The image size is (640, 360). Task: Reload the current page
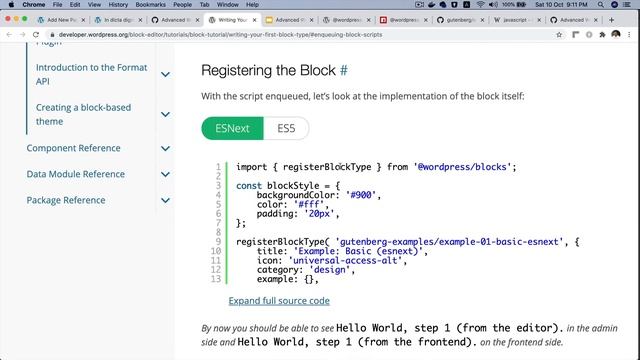click(x=36, y=35)
